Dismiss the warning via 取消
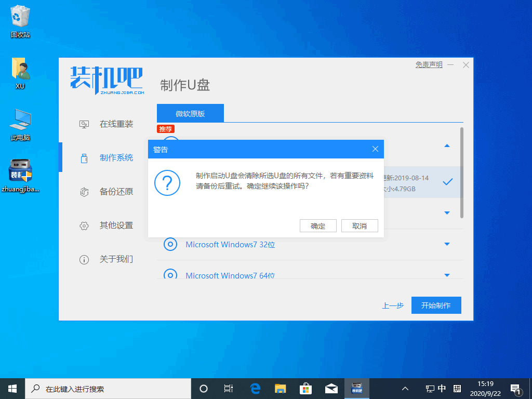This screenshot has height=399, width=532. coord(360,225)
